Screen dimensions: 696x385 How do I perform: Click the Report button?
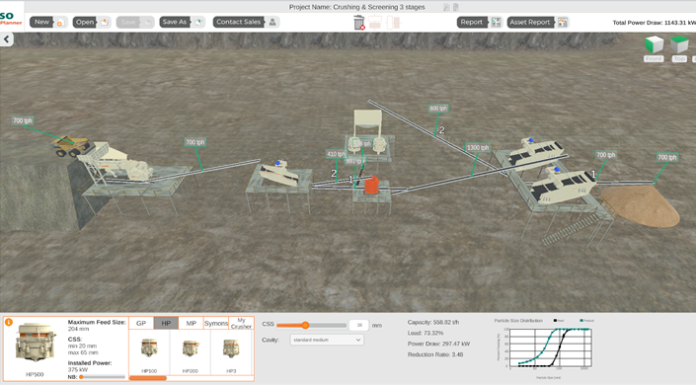(471, 22)
